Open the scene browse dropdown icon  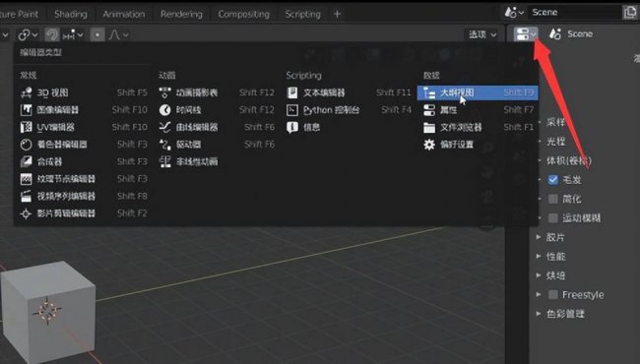(x=513, y=12)
